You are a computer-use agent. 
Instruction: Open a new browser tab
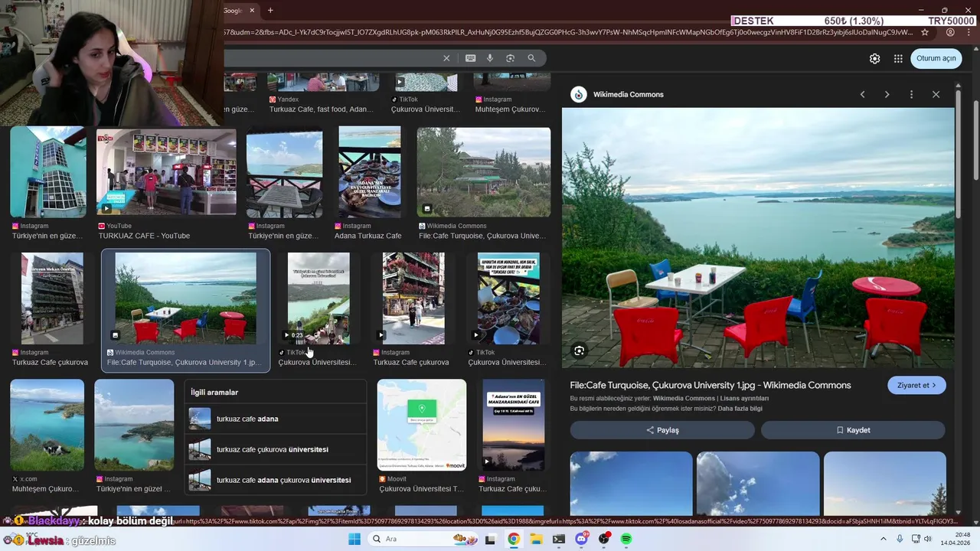(x=270, y=10)
